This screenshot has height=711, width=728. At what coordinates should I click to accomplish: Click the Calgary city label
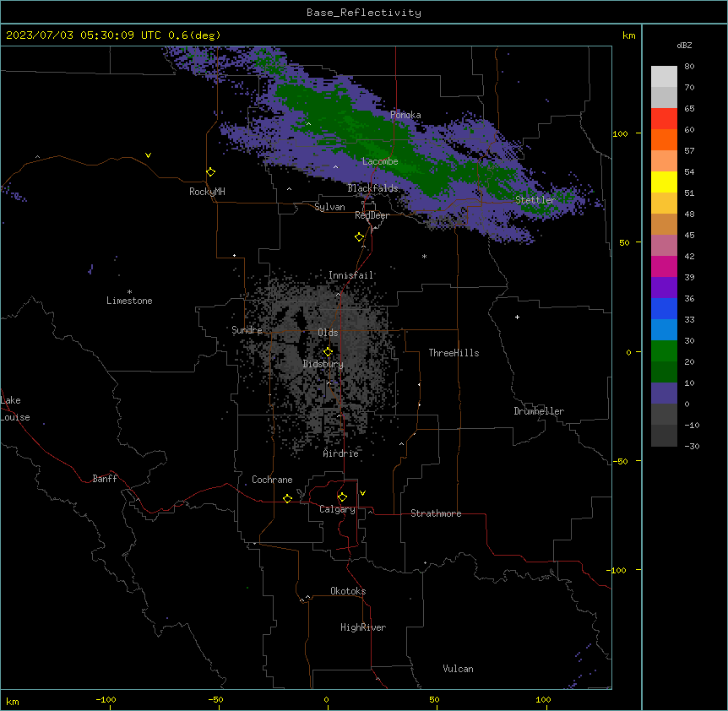point(337,509)
